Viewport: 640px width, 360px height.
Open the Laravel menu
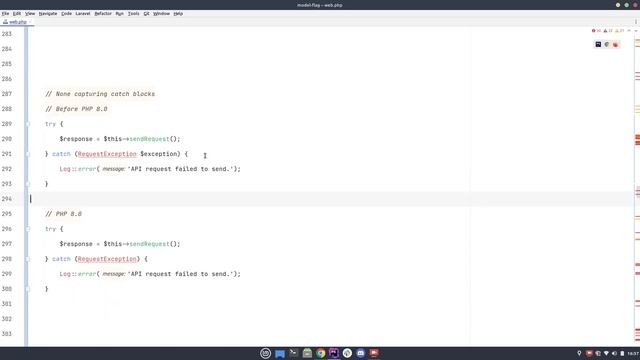[x=82, y=13]
